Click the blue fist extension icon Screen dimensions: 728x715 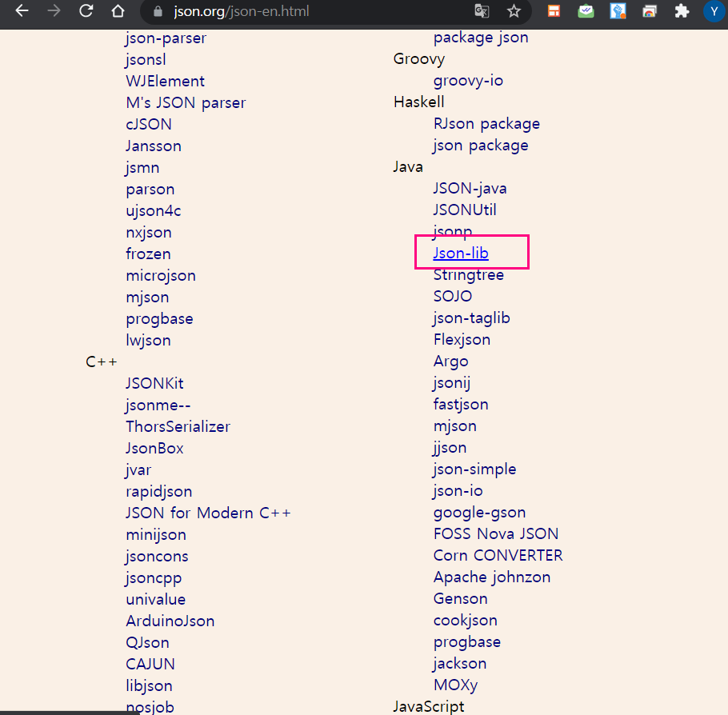coord(618,11)
